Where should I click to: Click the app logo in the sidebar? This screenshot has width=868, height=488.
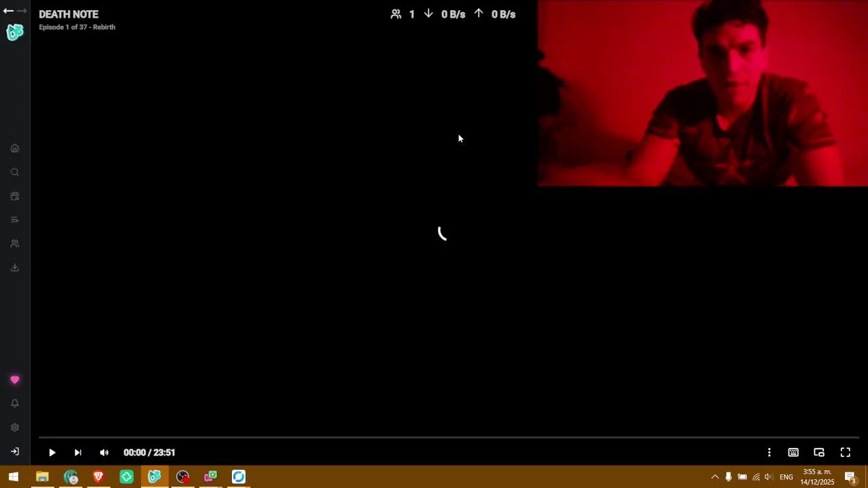coord(15,32)
